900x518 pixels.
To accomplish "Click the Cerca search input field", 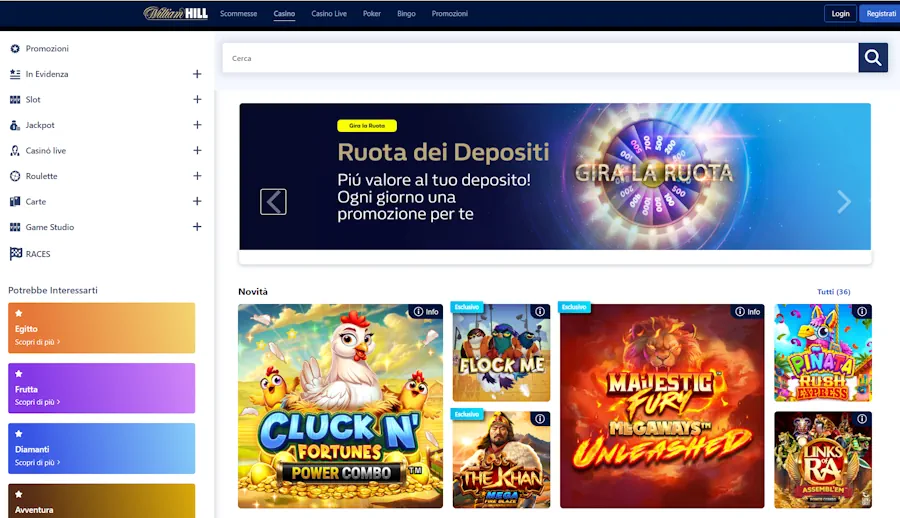I will 540,58.
